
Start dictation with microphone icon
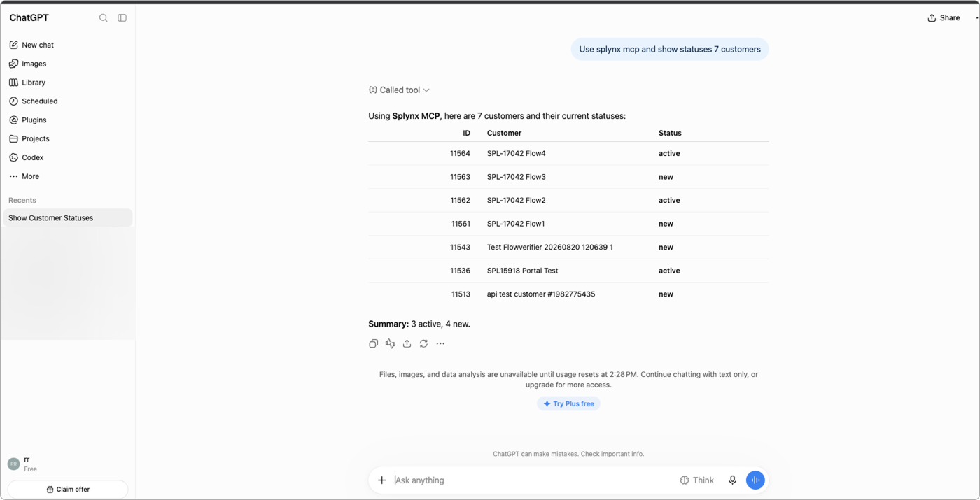pyautogui.click(x=732, y=480)
